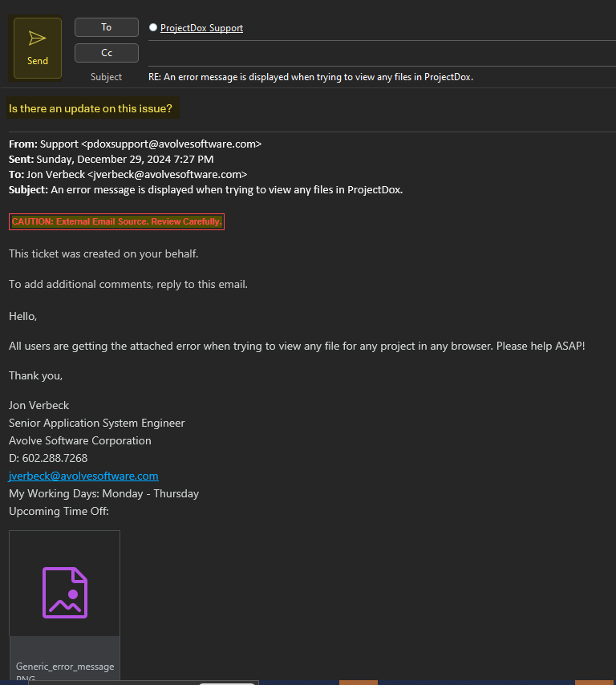Click the 'Hello,' greeting line
The height and width of the screenshot is (685, 616).
pyautogui.click(x=22, y=316)
